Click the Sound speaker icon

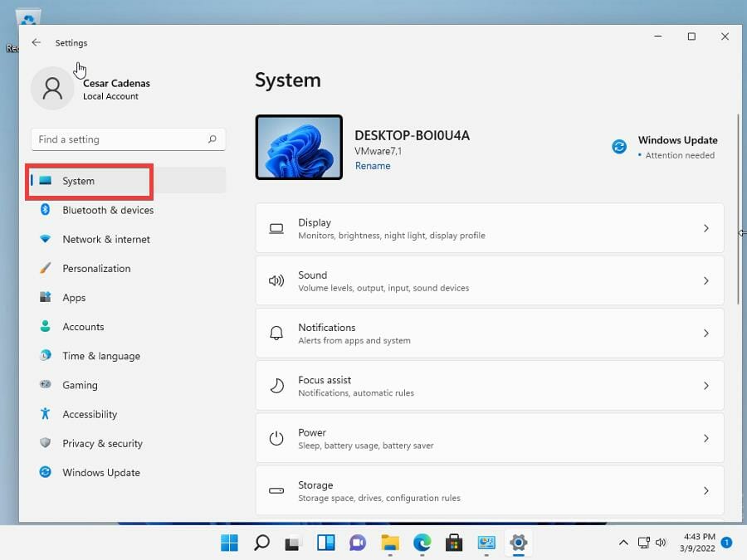[276, 281]
